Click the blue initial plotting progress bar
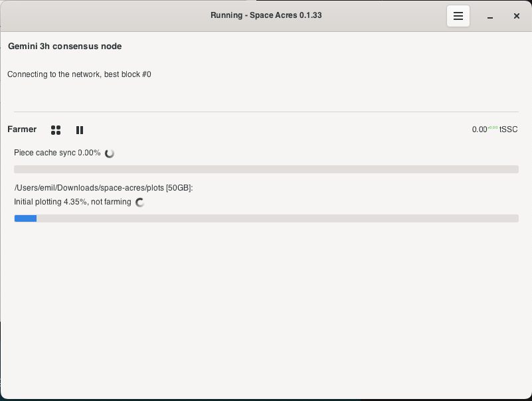The image size is (532, 401). click(x=25, y=218)
